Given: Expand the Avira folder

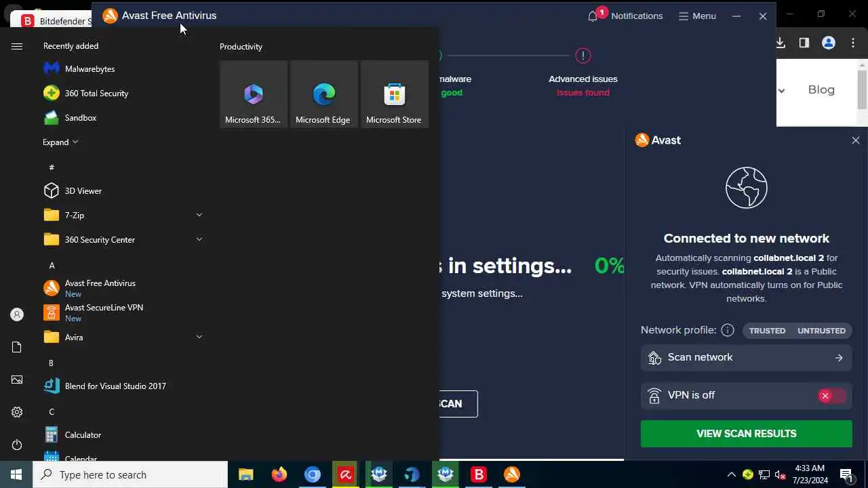Looking at the screenshot, I should point(199,337).
